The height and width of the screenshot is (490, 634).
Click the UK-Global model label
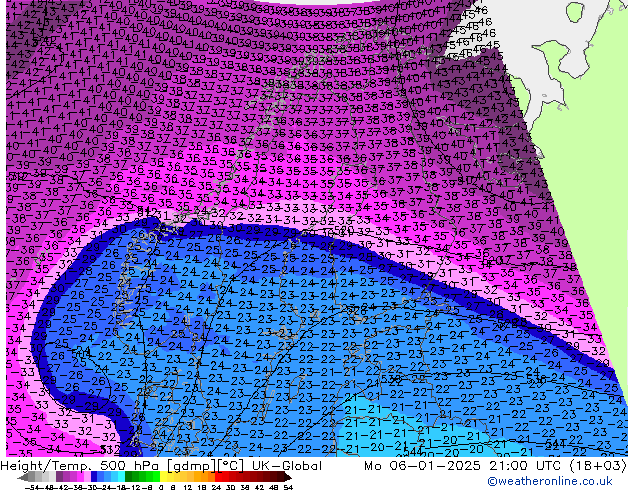(x=287, y=466)
